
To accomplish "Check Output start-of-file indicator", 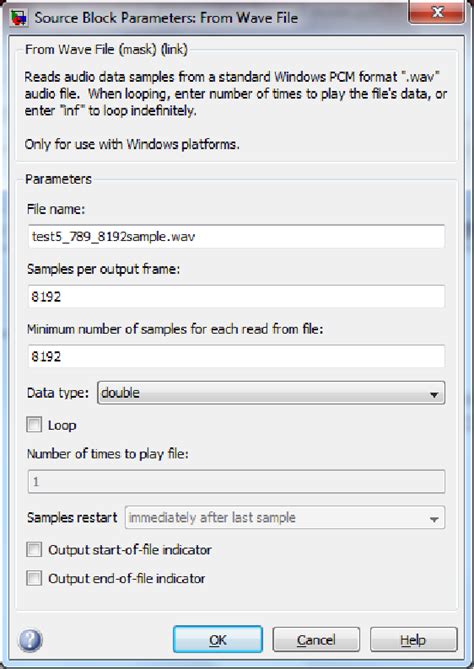I will [x=34, y=550].
